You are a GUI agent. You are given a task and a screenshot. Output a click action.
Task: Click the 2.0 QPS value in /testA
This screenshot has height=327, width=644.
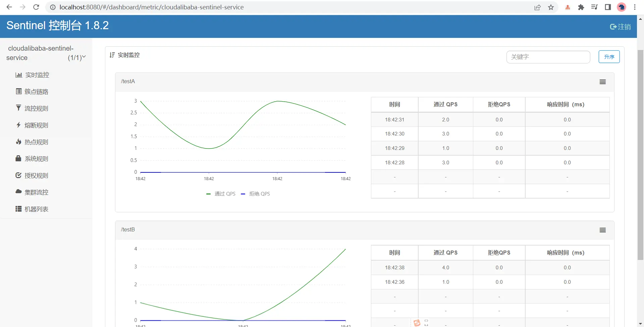[x=445, y=119]
